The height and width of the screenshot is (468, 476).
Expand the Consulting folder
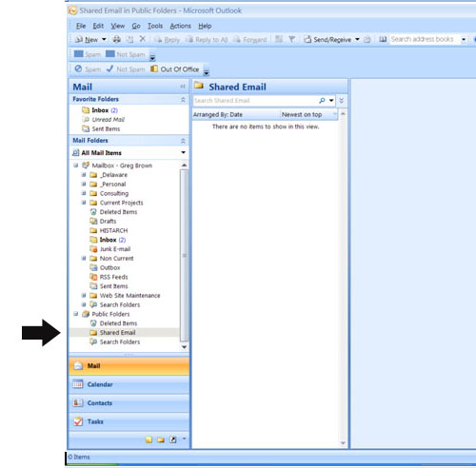(x=84, y=193)
